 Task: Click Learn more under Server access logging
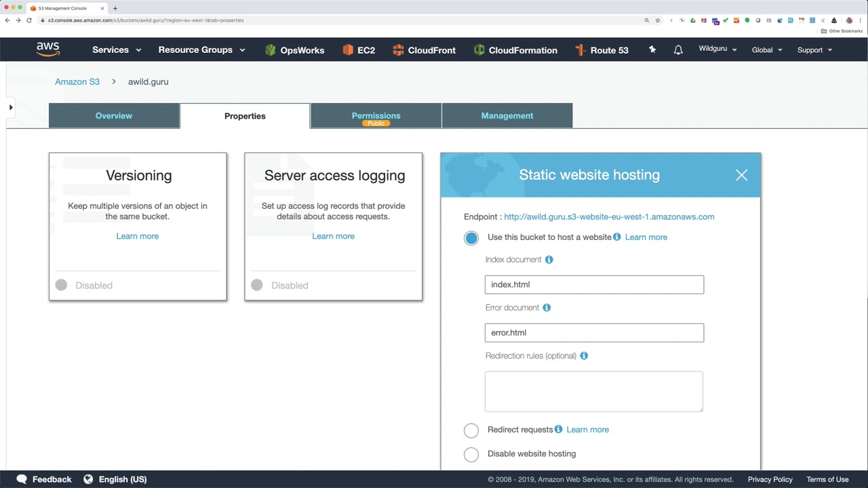pyautogui.click(x=333, y=236)
